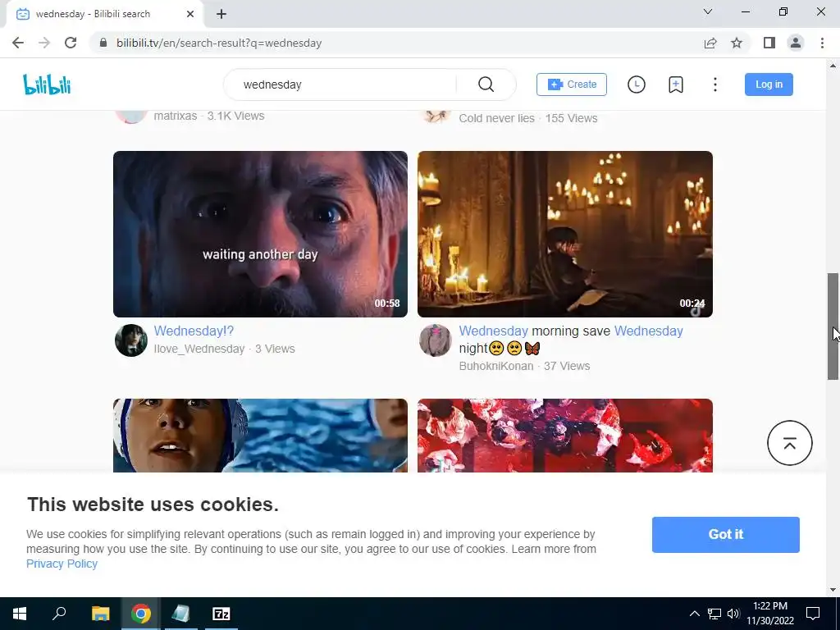Image resolution: width=840 pixels, height=630 pixels.
Task: Click the browser back arrow
Action: (18, 43)
